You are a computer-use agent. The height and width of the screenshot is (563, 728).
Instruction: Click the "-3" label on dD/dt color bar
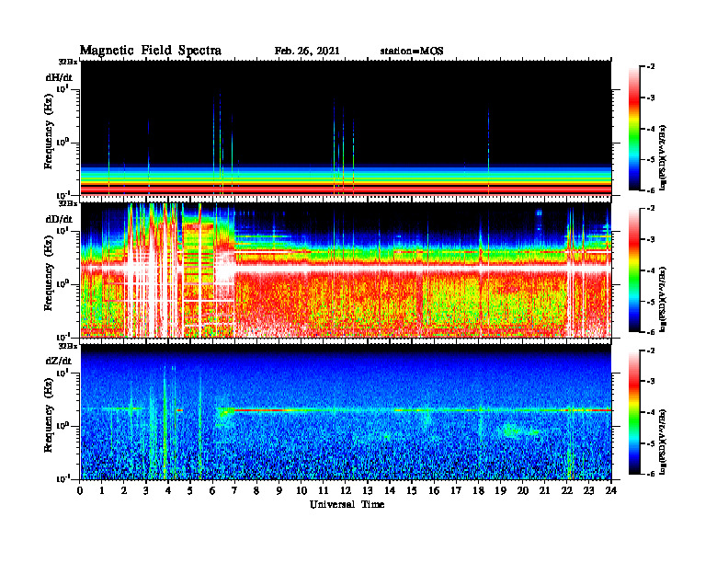click(651, 240)
